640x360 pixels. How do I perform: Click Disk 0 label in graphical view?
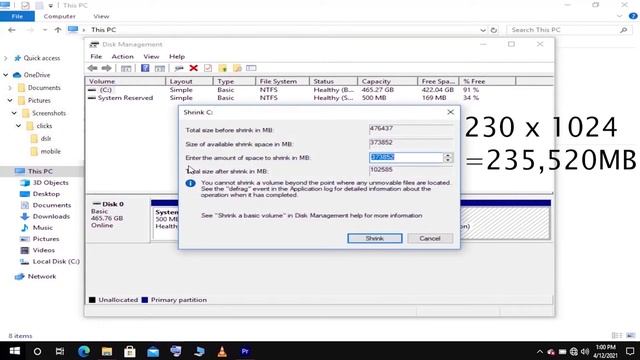pos(113,204)
